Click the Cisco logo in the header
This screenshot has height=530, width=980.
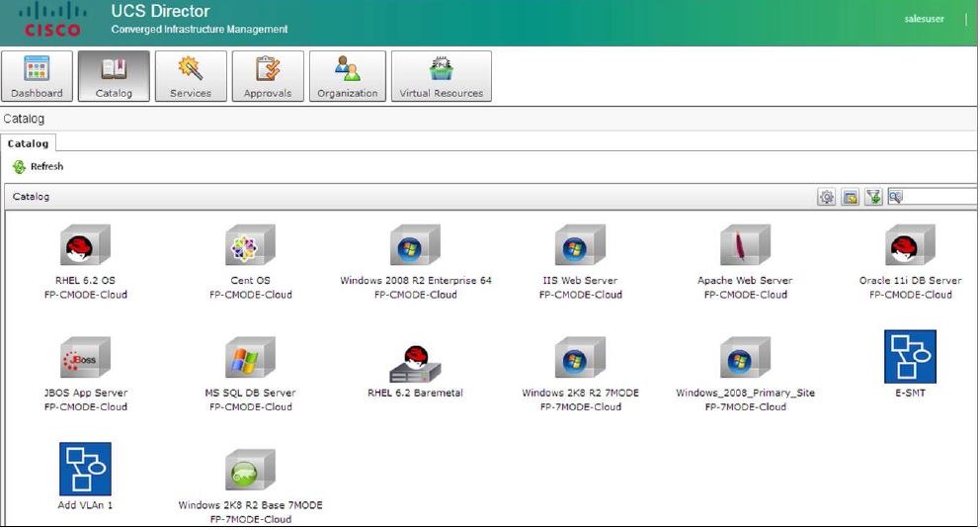pyautogui.click(x=52, y=20)
